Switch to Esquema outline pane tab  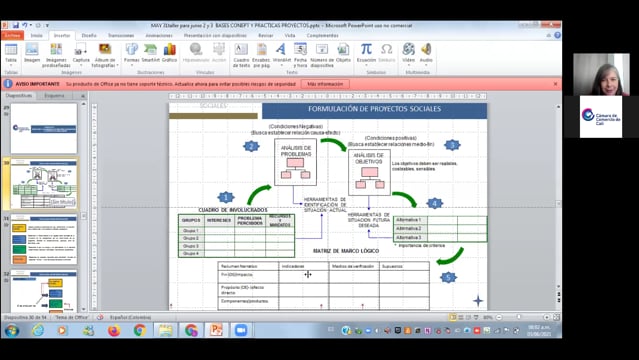tap(55, 95)
